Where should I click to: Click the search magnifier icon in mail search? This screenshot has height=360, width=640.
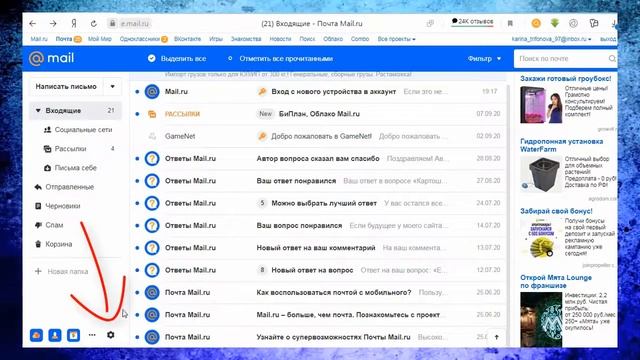coord(612,58)
